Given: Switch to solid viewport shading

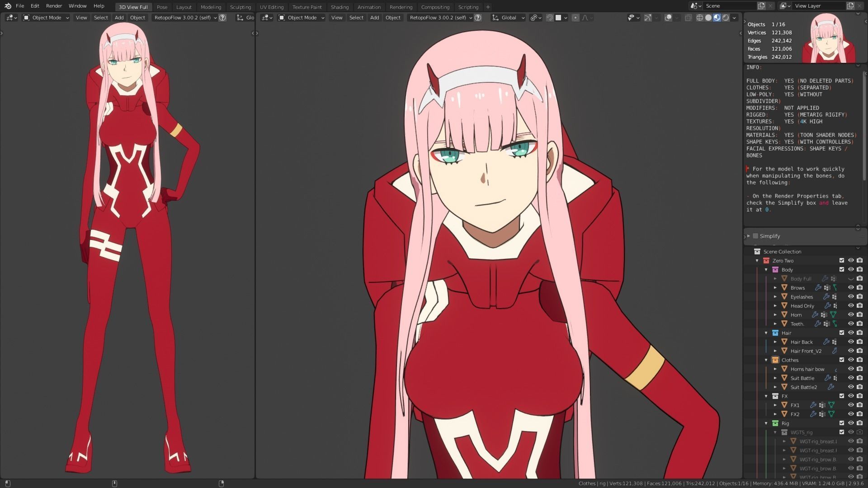Looking at the screenshot, I should click(708, 18).
